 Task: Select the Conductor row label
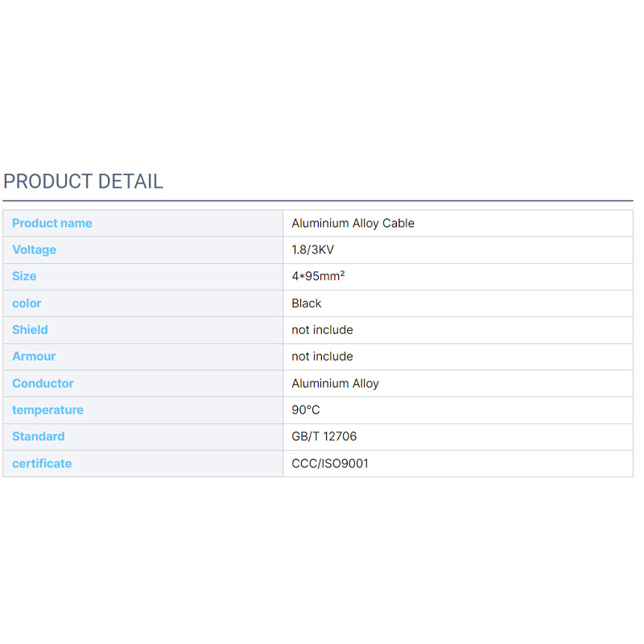coord(43,383)
